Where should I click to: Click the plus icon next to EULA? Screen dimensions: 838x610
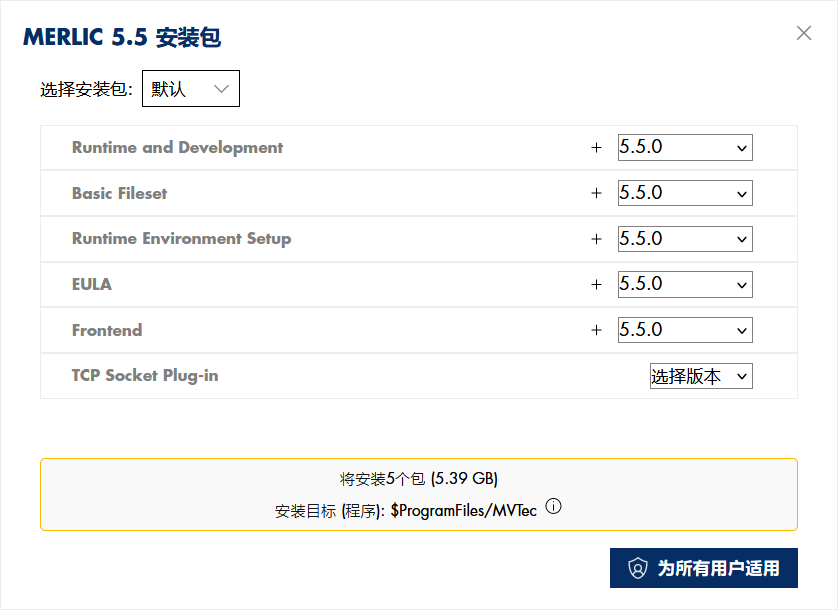click(597, 285)
